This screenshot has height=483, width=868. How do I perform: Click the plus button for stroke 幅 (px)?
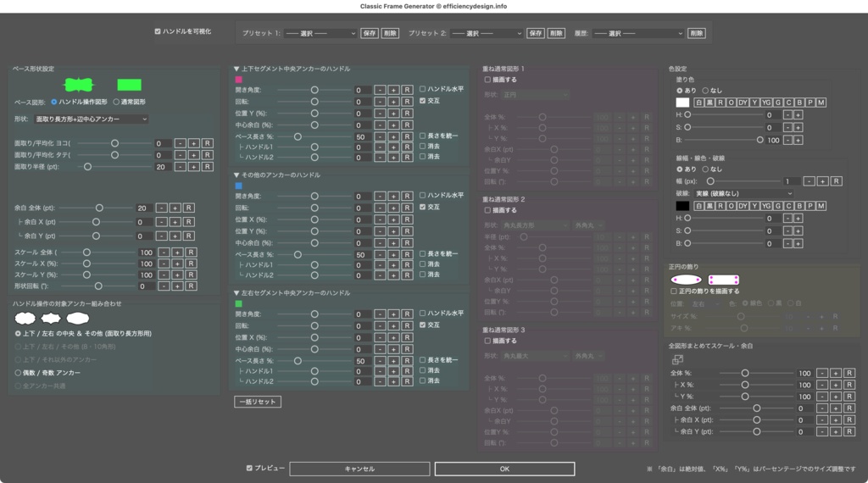(x=822, y=181)
